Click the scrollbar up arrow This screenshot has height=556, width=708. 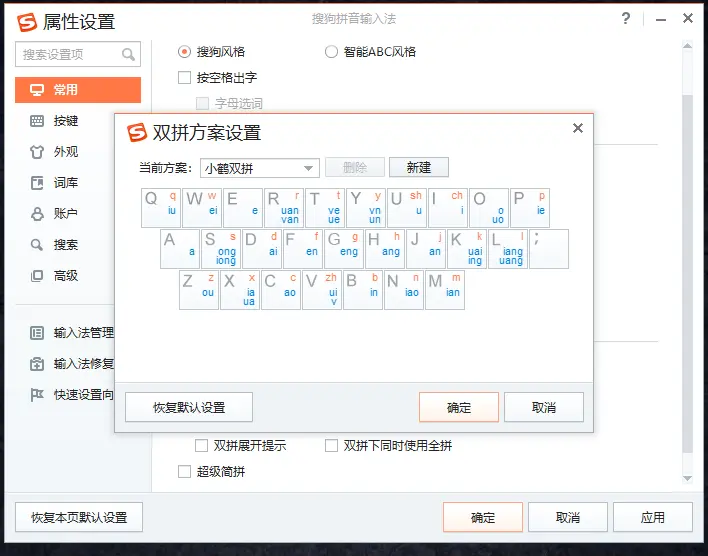pos(687,46)
